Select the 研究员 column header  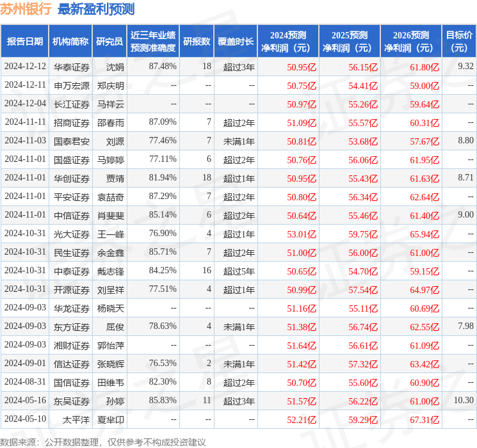[109, 42]
